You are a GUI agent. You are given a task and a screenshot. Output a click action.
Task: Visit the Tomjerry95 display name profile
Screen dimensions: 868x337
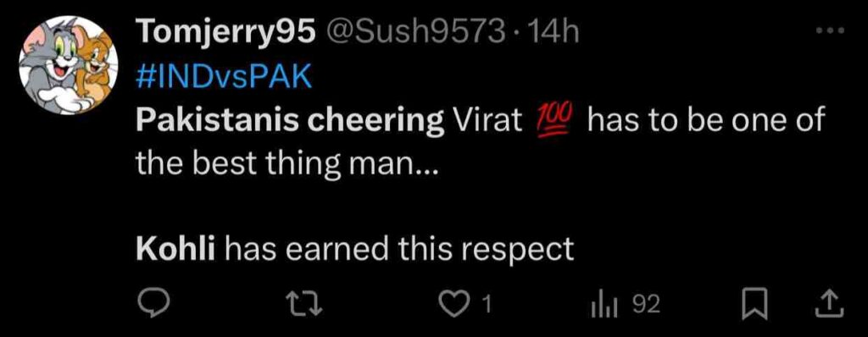click(x=225, y=35)
